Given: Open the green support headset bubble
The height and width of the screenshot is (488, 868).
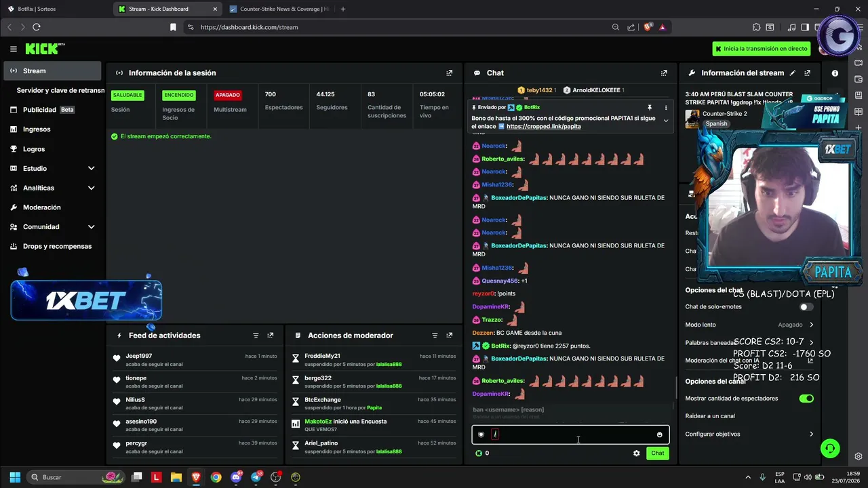Looking at the screenshot, I should [830, 449].
